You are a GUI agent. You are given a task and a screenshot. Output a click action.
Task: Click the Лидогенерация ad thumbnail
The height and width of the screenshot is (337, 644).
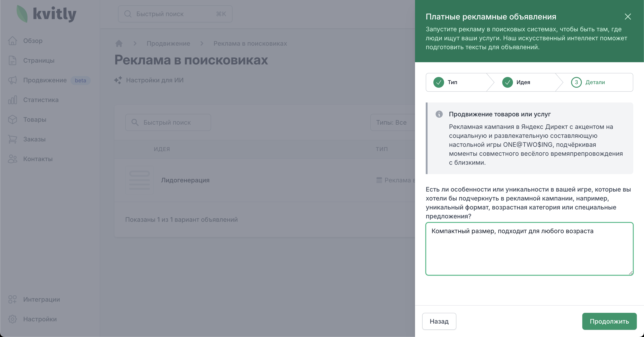(x=140, y=180)
